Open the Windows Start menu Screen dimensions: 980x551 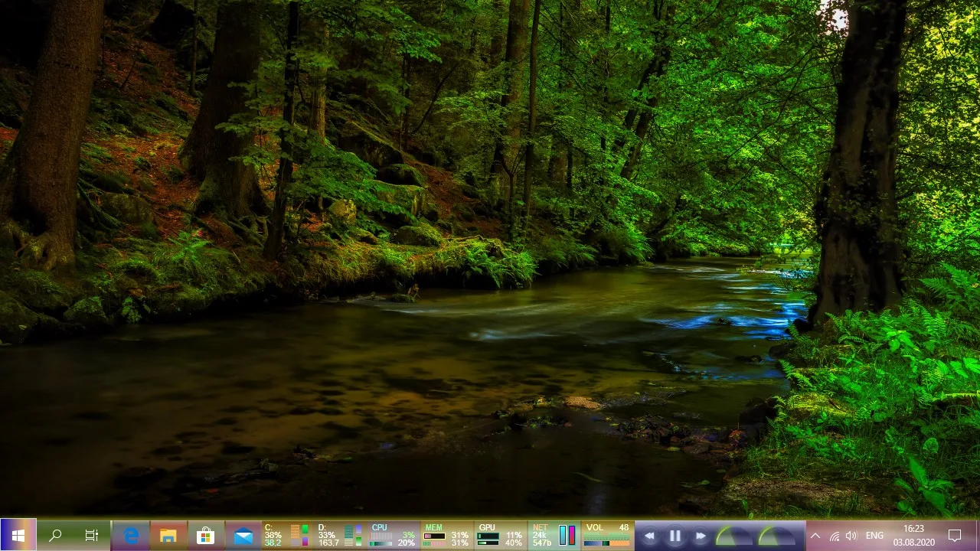(18, 536)
